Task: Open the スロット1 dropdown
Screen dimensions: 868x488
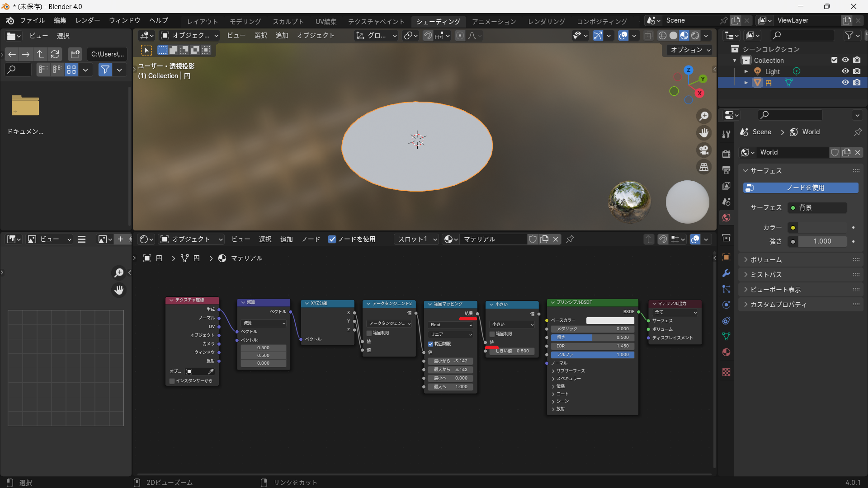Action: tap(417, 239)
